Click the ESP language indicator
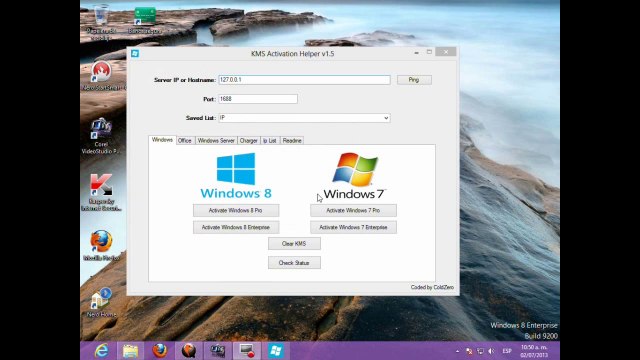640x360 pixels. coord(507,351)
